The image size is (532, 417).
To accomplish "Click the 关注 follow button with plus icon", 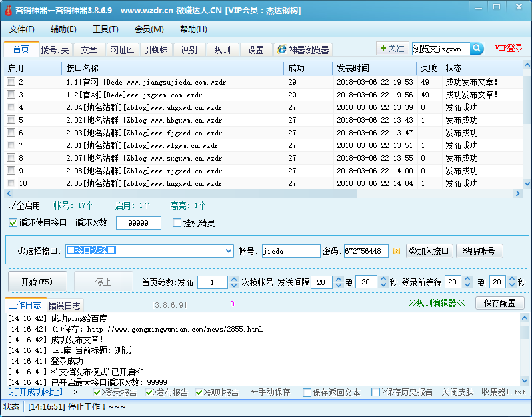I will coord(391,49).
